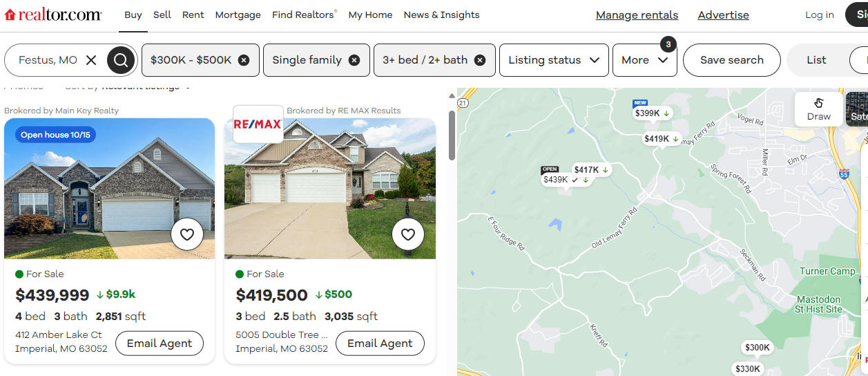
Task: Remove the 3+ bed / 2+ bath filter
Action: (x=480, y=60)
